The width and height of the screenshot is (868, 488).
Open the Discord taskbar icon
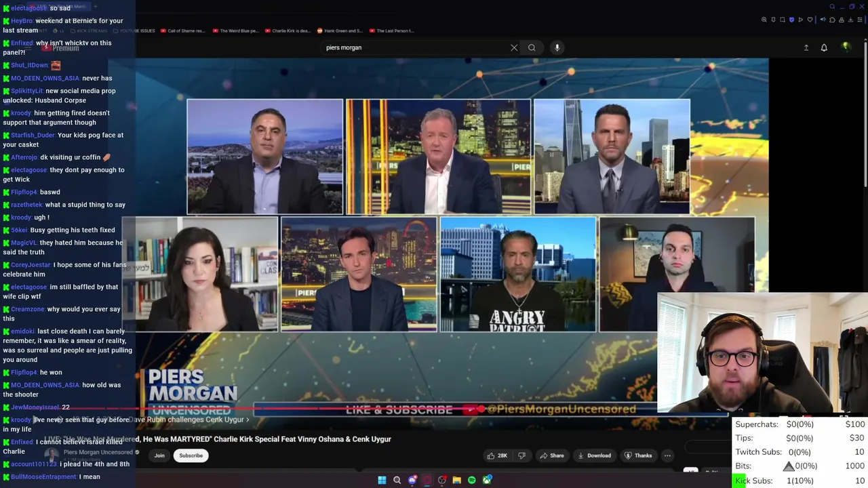pos(412,481)
